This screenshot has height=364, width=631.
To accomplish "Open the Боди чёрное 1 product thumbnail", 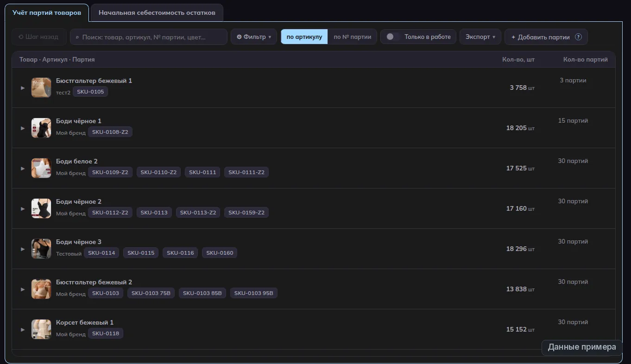I will point(41,128).
